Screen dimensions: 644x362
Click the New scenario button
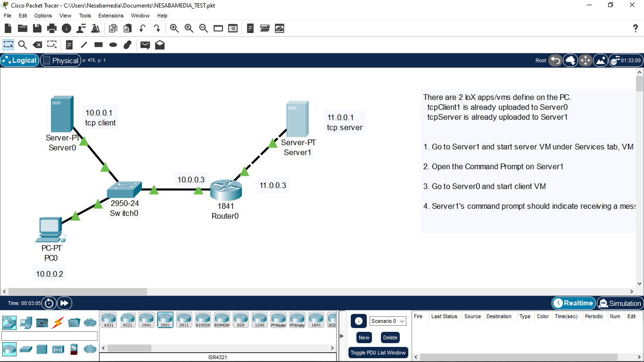364,337
